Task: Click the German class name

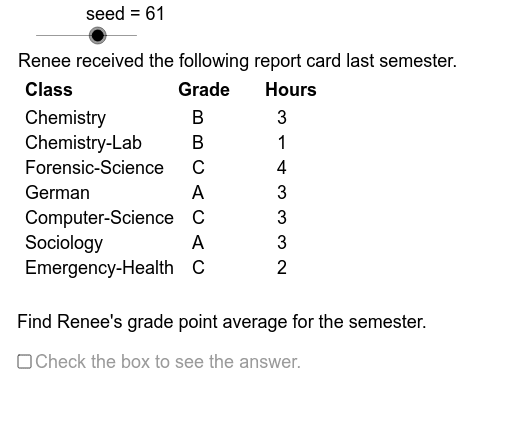Action: (57, 193)
